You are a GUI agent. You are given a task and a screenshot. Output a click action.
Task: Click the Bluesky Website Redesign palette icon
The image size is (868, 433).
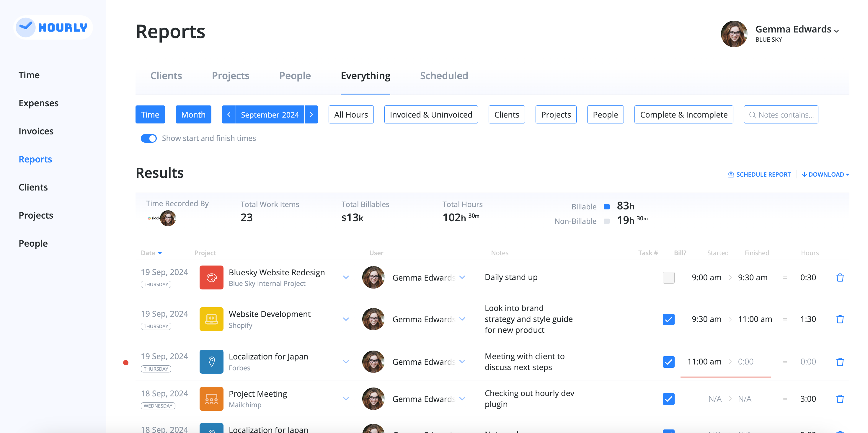click(211, 277)
